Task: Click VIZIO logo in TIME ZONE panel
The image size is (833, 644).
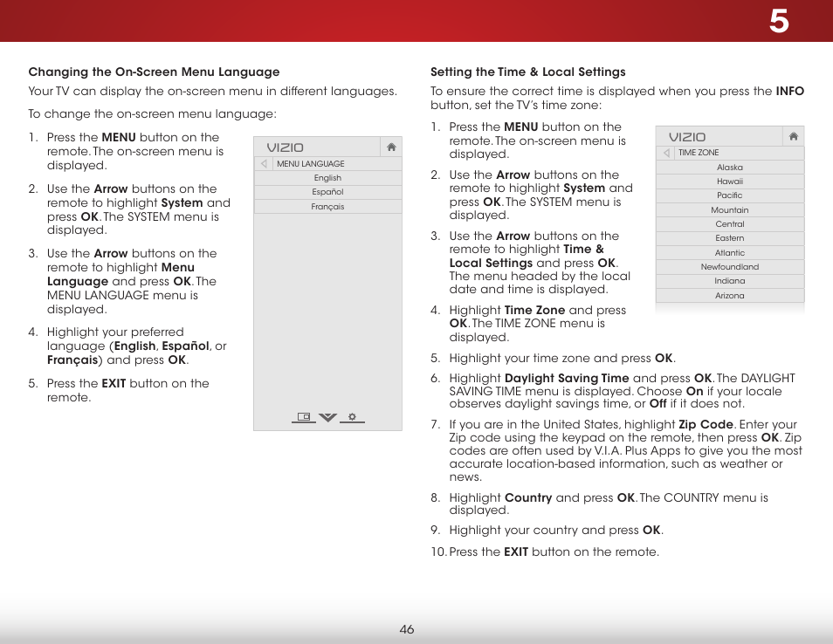Action: coord(687,137)
